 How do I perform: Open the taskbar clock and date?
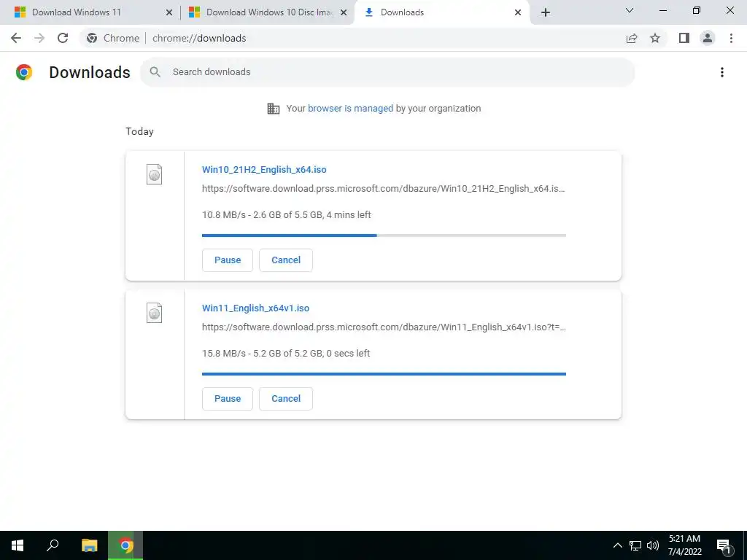tap(684, 545)
